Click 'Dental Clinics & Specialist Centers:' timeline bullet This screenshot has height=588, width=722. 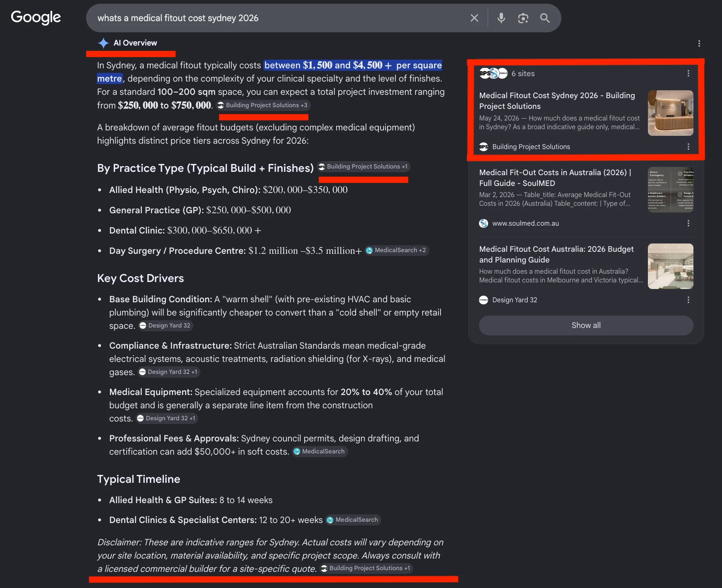coord(183,520)
